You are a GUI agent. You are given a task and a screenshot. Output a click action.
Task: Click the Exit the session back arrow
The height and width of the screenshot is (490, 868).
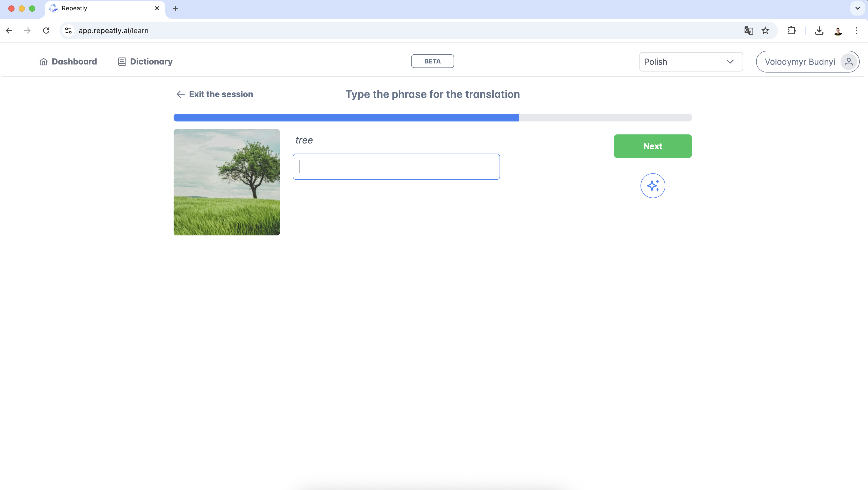coord(181,94)
